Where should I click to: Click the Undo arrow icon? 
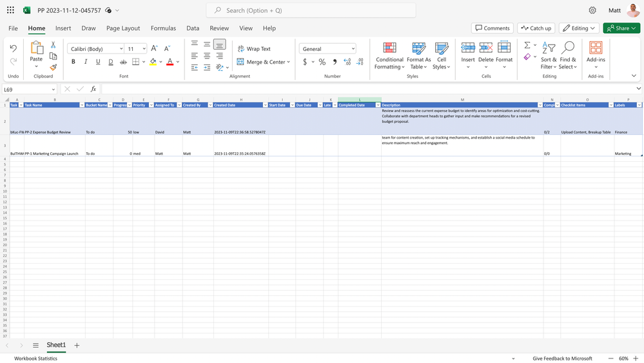coord(13,48)
